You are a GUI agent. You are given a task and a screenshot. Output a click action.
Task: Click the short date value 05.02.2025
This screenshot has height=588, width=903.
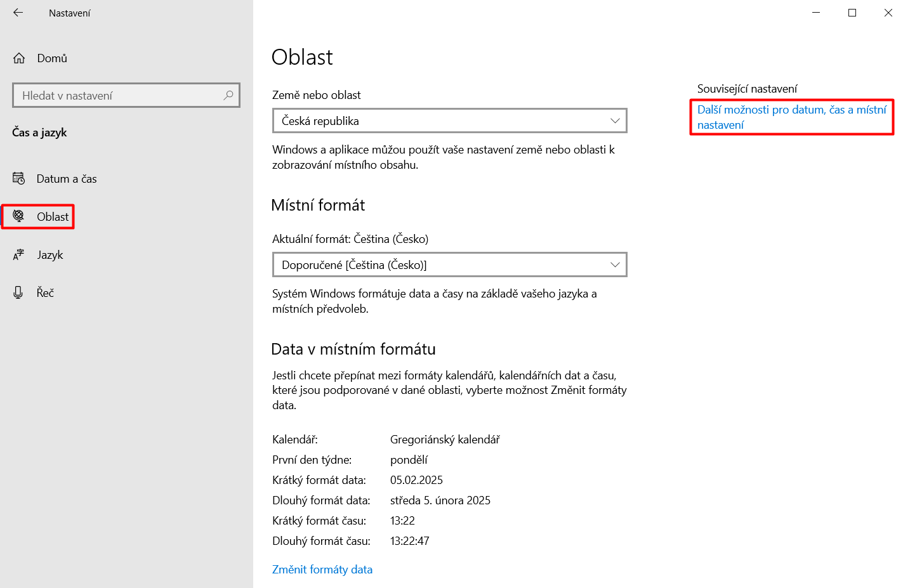416,480
